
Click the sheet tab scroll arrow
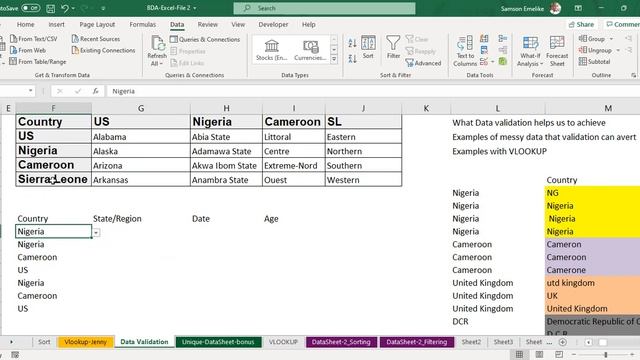pos(11,342)
